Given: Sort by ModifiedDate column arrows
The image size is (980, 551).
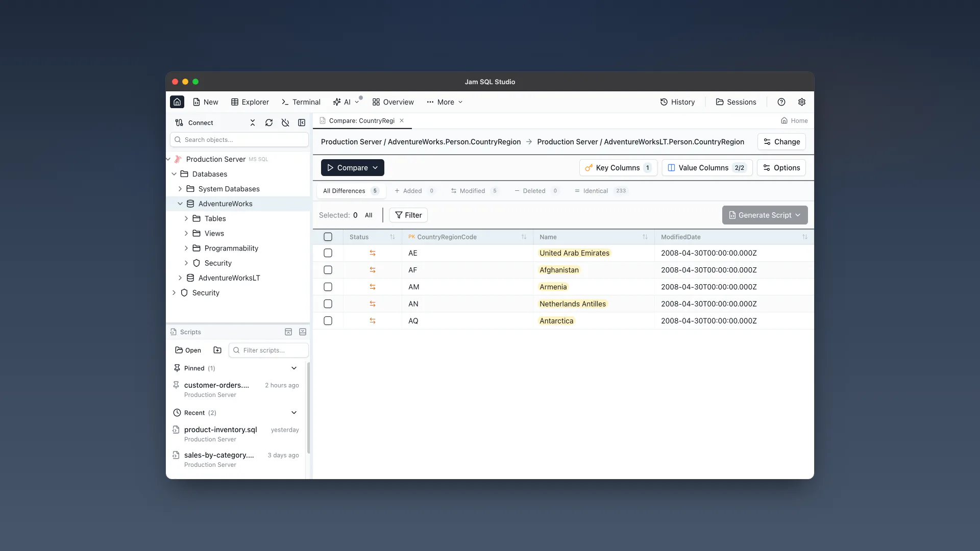Looking at the screenshot, I should [x=805, y=237].
